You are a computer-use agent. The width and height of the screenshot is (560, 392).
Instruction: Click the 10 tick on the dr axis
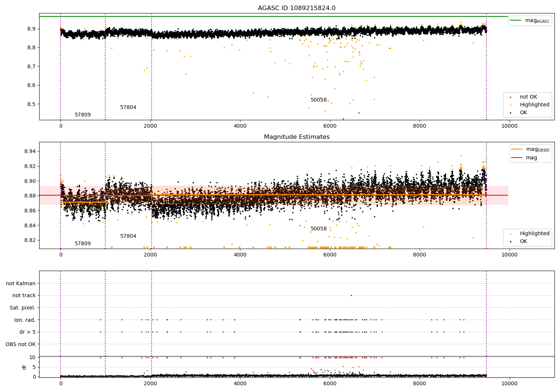coord(32,358)
